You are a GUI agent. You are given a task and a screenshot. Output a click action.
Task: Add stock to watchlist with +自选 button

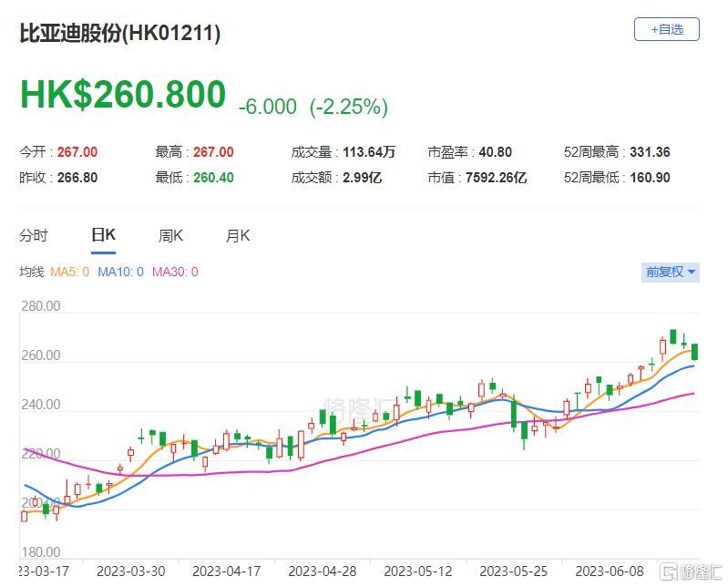[x=666, y=29]
